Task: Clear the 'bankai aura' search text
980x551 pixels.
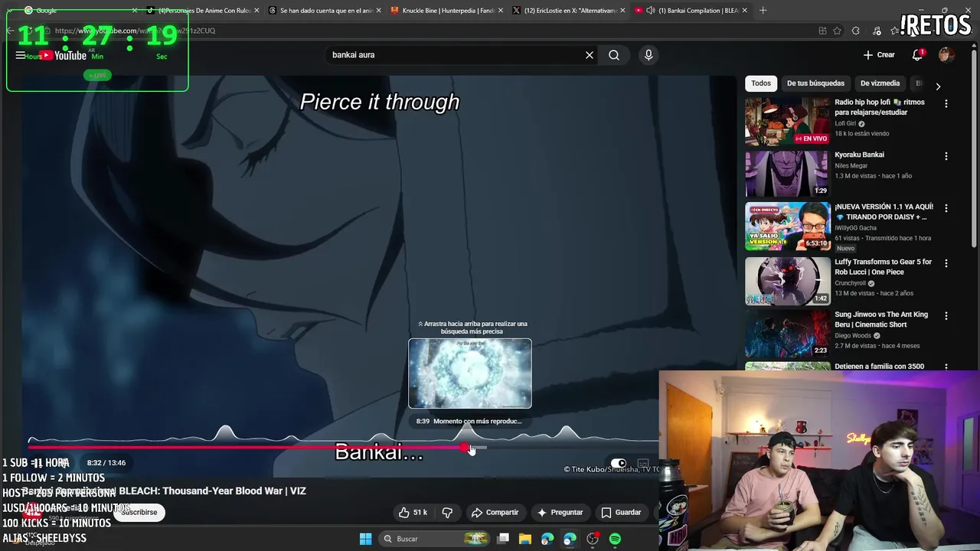Action: tap(590, 55)
